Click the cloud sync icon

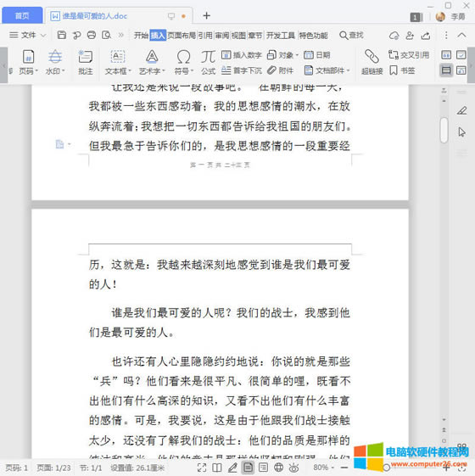[x=394, y=36]
